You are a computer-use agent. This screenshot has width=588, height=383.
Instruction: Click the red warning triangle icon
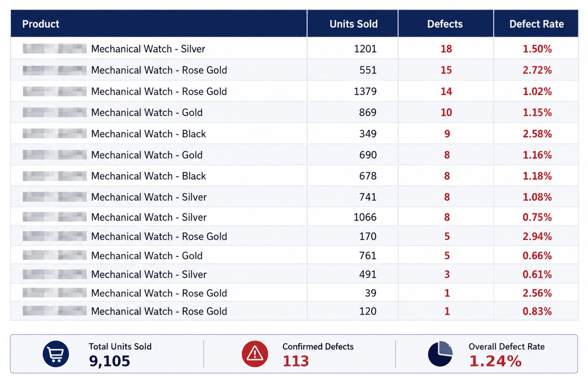pos(255,354)
